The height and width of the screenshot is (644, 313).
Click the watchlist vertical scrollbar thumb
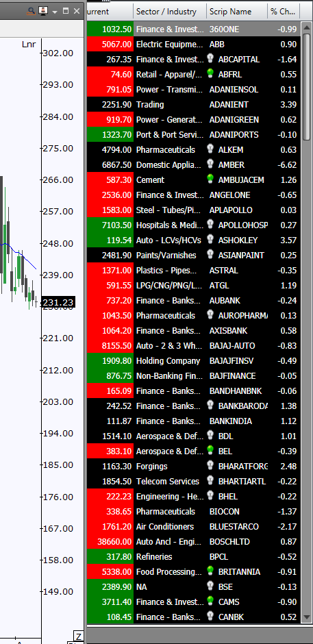click(x=306, y=86)
